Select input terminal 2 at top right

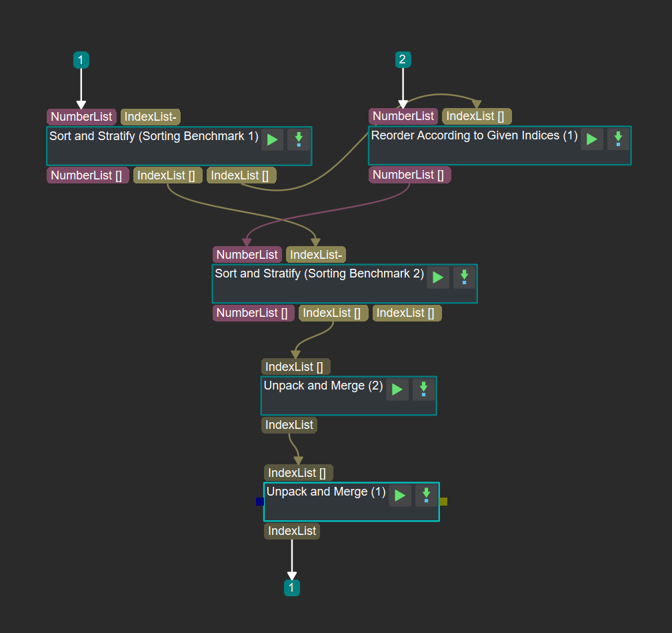point(403,59)
